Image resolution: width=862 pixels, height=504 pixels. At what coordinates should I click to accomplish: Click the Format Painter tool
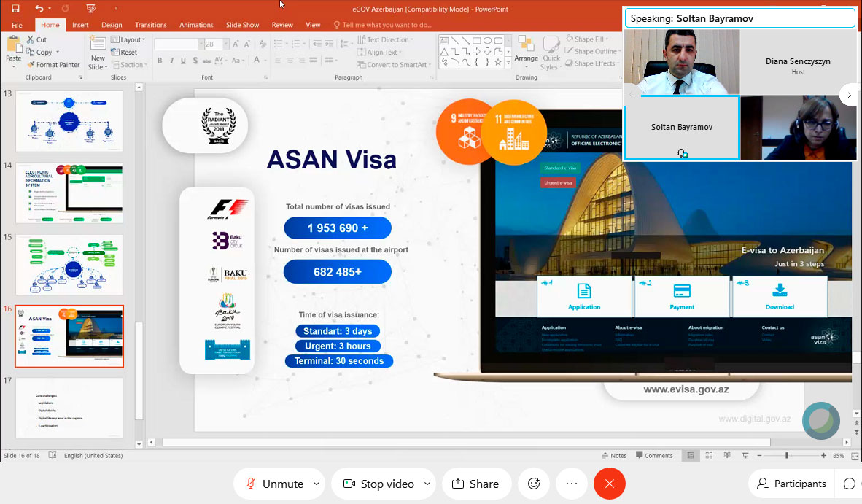[53, 65]
